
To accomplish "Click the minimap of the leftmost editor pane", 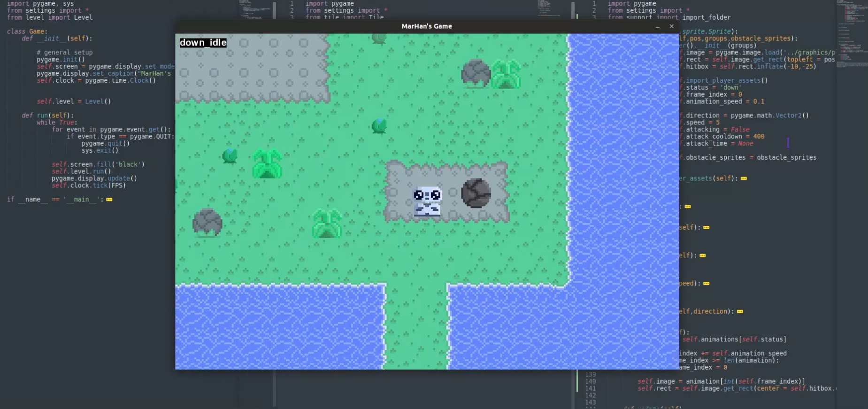I will [253, 9].
